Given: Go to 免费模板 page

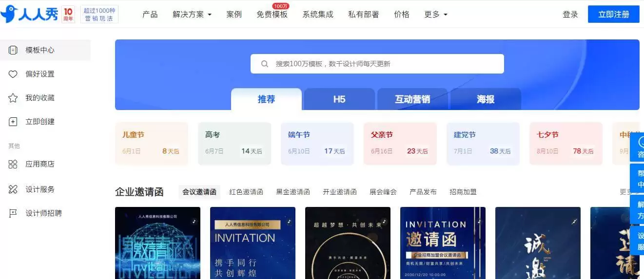Looking at the screenshot, I should pyautogui.click(x=272, y=15).
